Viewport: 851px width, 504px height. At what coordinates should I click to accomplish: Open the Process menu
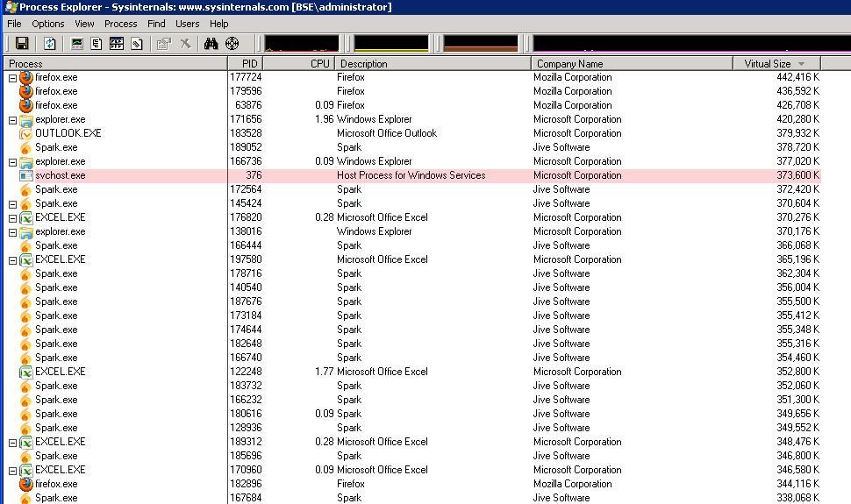(x=120, y=24)
